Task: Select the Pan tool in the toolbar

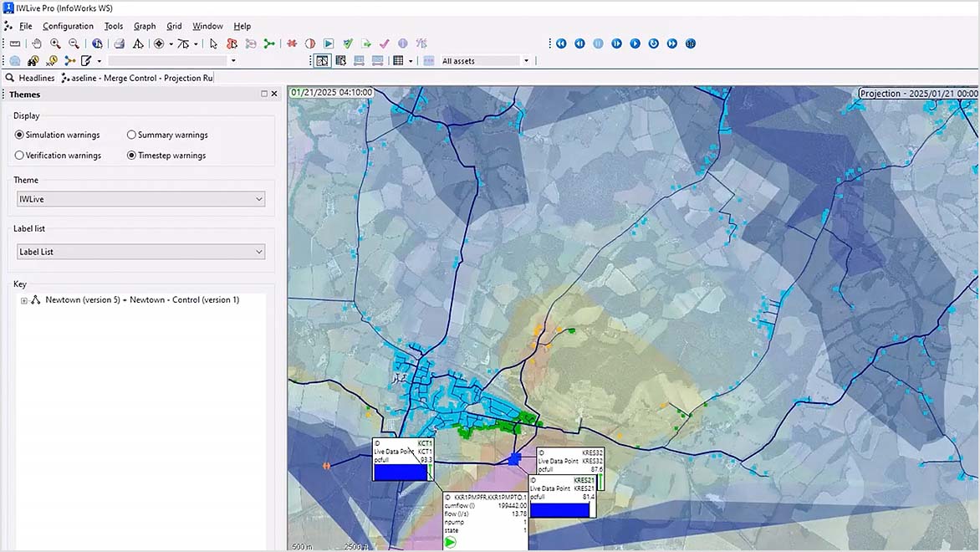Action: pyautogui.click(x=36, y=43)
